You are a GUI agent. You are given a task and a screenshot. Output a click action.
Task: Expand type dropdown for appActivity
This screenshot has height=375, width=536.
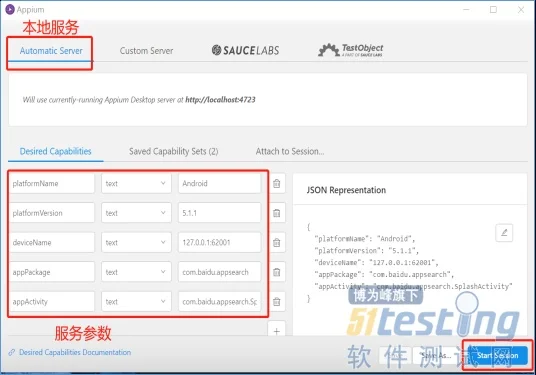(136, 302)
